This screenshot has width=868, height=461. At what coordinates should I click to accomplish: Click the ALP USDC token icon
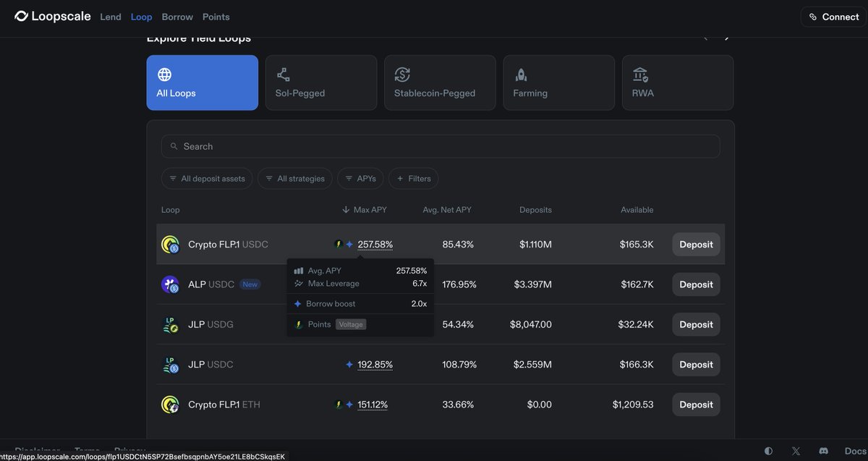pyautogui.click(x=170, y=284)
